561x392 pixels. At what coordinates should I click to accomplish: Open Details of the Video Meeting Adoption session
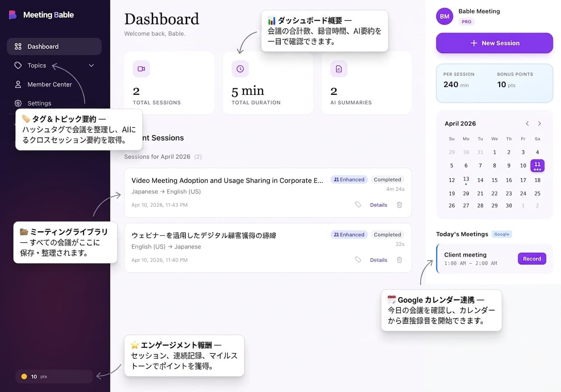(378, 205)
